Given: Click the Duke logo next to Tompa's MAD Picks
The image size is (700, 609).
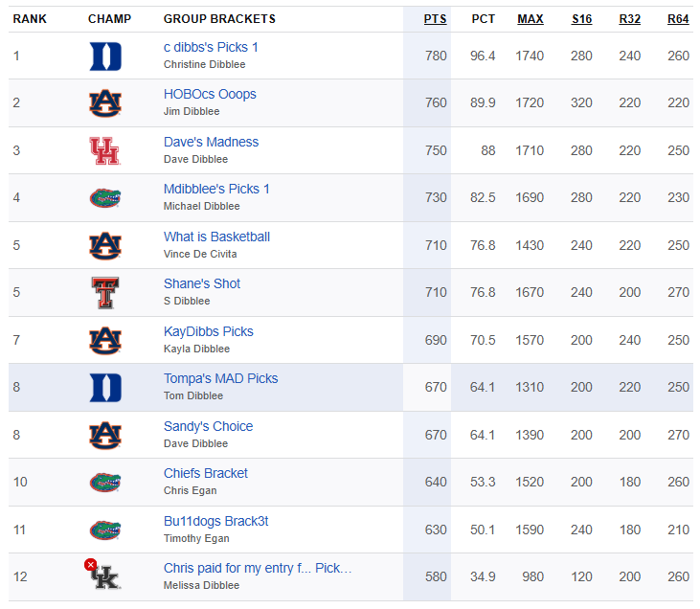Looking at the screenshot, I should click(105, 388).
